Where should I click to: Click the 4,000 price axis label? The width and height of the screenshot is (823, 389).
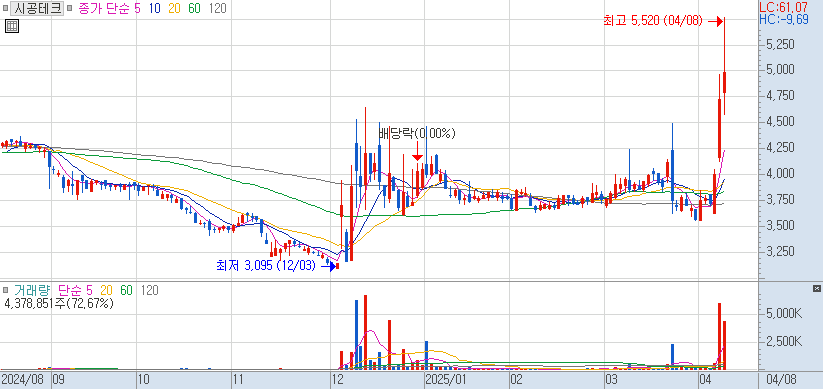tap(779, 174)
